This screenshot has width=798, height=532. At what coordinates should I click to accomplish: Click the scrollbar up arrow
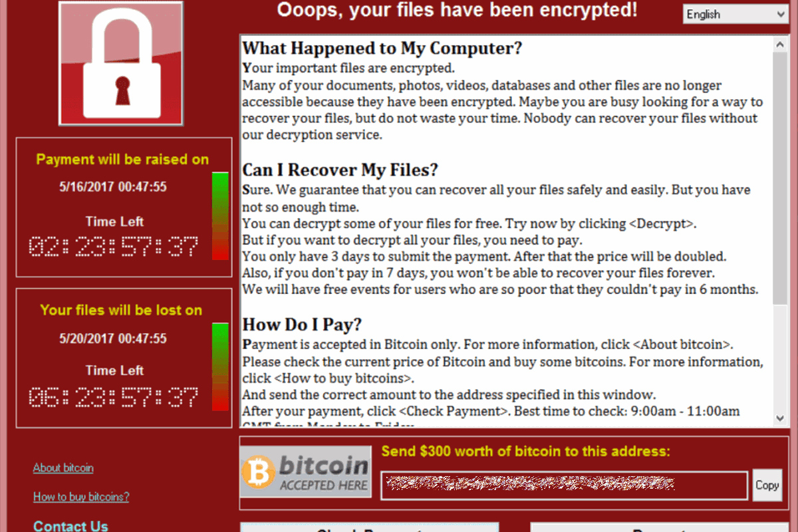780,44
